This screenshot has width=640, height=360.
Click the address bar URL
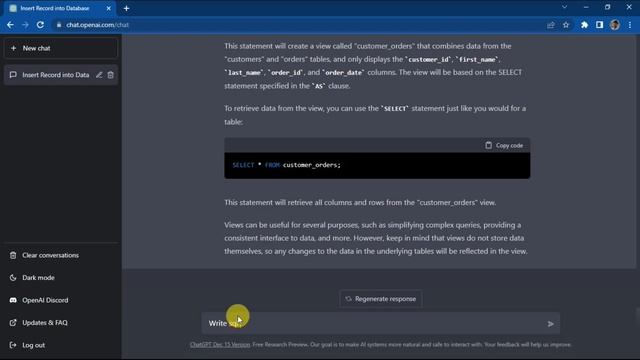click(x=97, y=25)
